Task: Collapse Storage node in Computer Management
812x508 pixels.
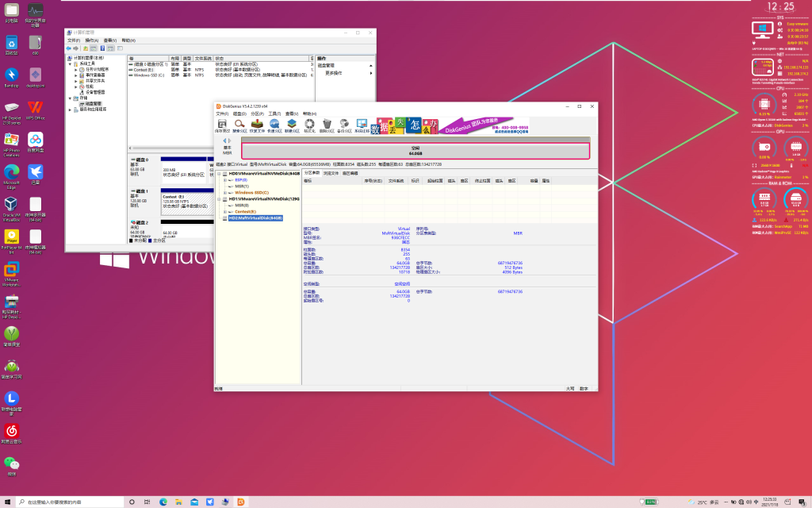Action: tap(71, 98)
